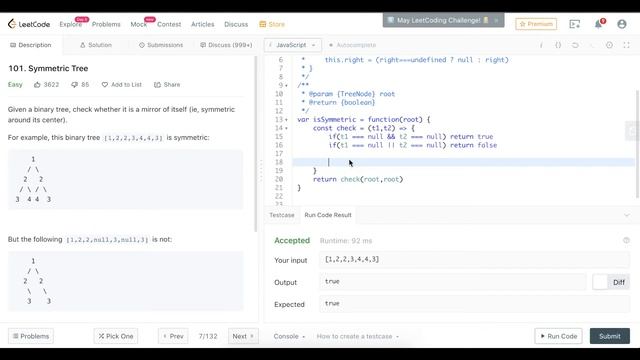Viewport: 640px width, 360px height.
Task: Toggle the Diff switch
Action: [x=611, y=282]
